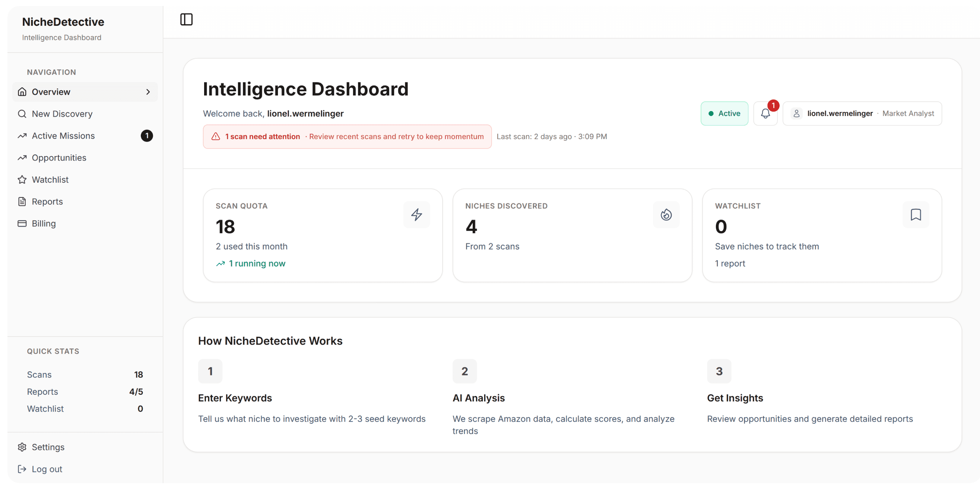Click the user avatar icon

(796, 113)
